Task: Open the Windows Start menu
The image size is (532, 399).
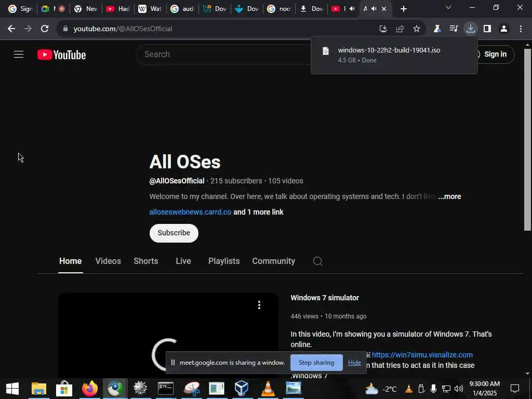Action: tap(12, 389)
